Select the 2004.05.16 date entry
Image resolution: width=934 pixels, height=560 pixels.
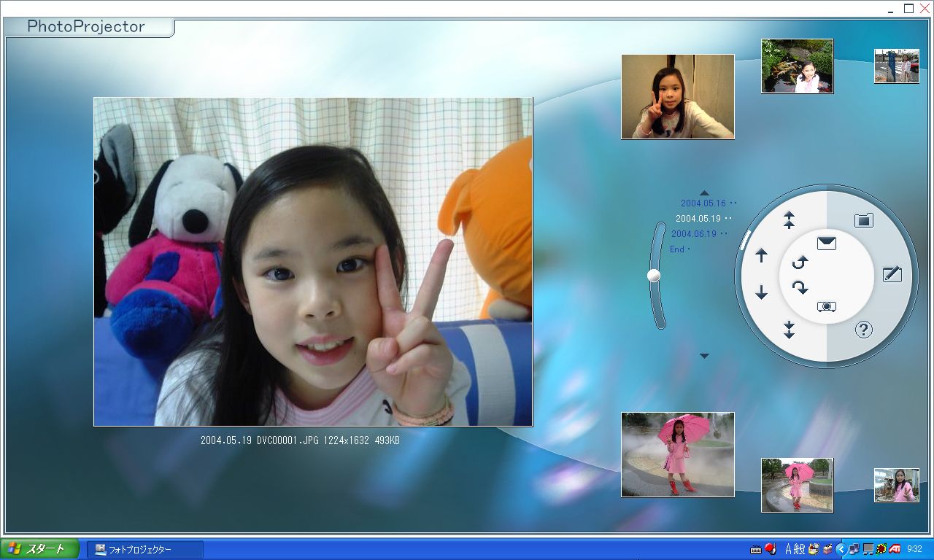pyautogui.click(x=703, y=203)
